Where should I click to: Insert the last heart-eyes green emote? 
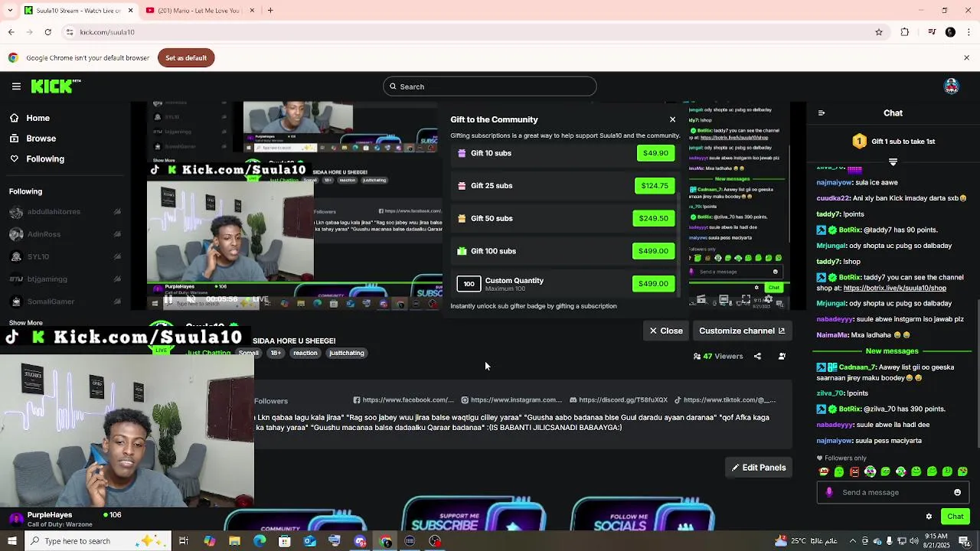[x=962, y=471]
